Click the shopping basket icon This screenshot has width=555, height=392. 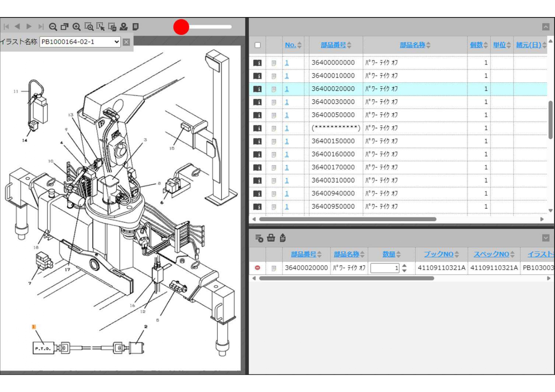(271, 238)
